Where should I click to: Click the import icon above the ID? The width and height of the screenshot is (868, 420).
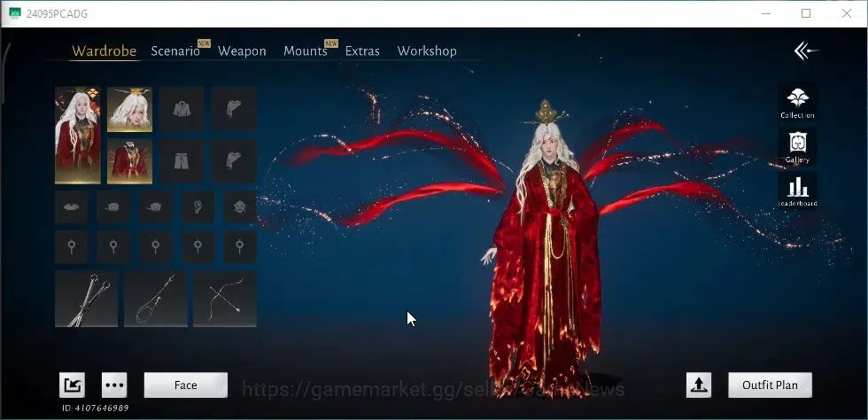coord(73,385)
